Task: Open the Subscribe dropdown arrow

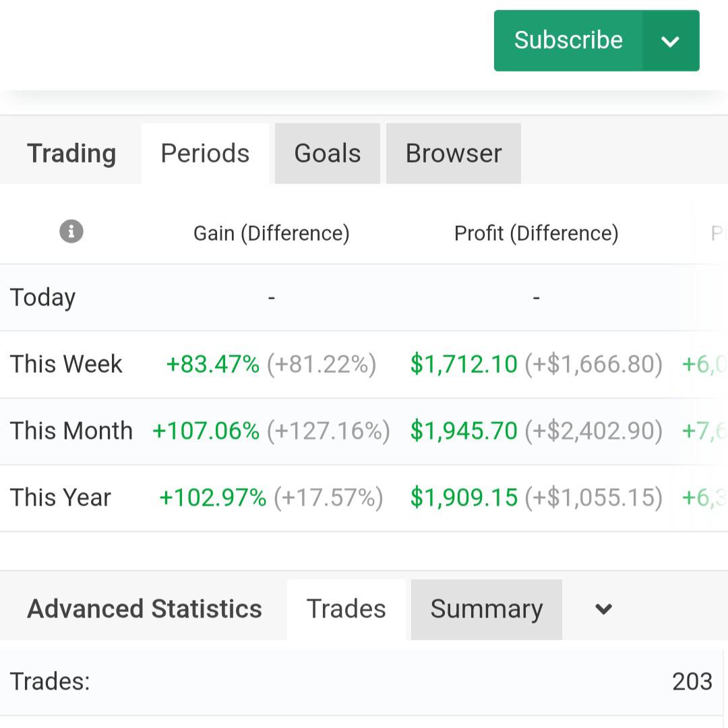Action: point(671,41)
